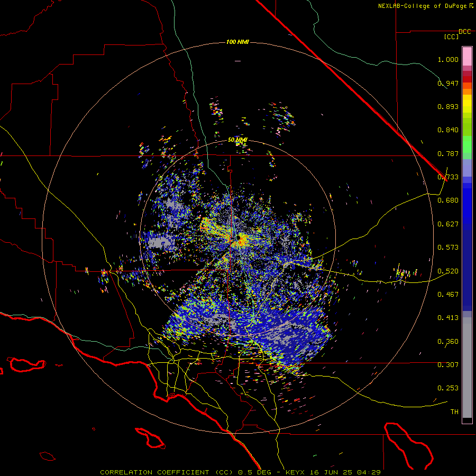Viewport: 476px width, 476px height.
Task: Click the 0.787 scale value
Action: [x=448, y=153]
